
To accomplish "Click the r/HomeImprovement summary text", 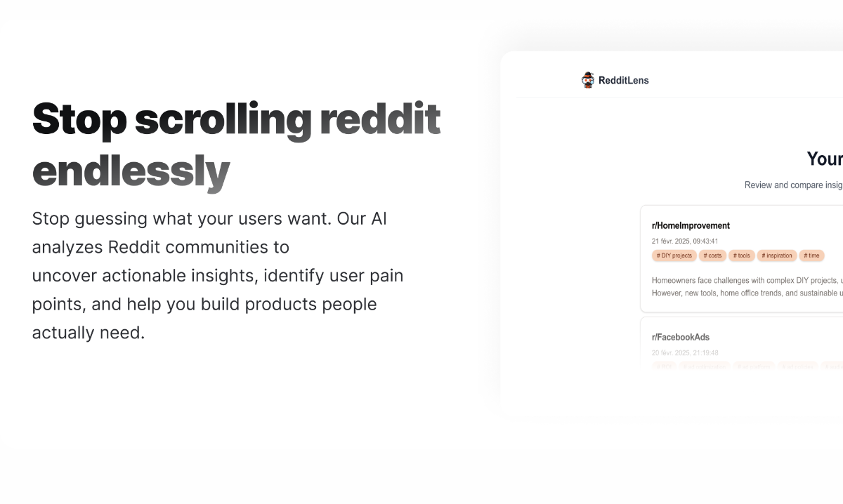I will coord(747,286).
